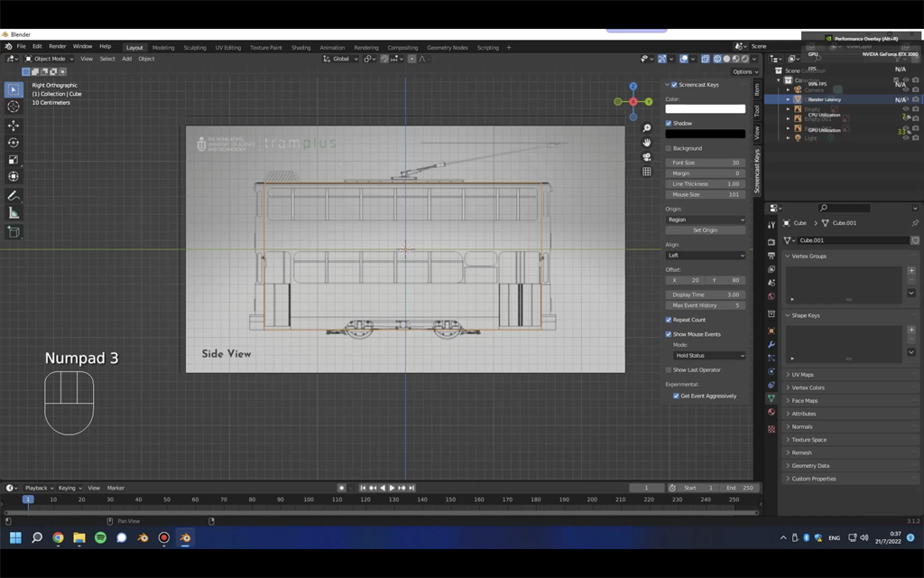
Task: Toggle X-ray viewport display
Action: pyautogui.click(x=706, y=59)
